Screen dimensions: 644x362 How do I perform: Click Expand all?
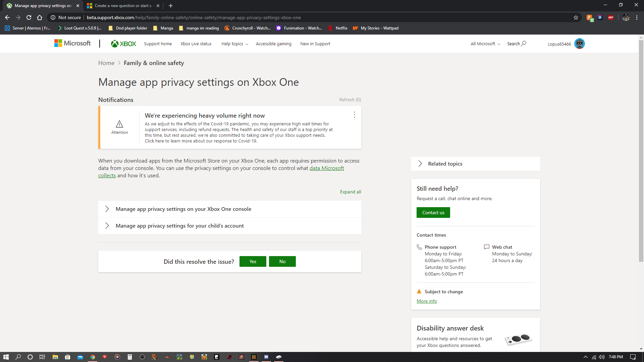pos(351,192)
